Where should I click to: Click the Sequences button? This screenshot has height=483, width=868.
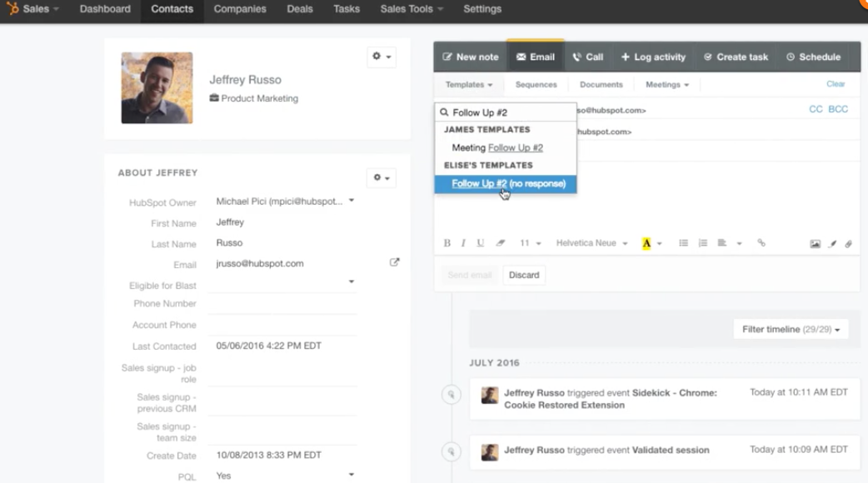coord(536,85)
